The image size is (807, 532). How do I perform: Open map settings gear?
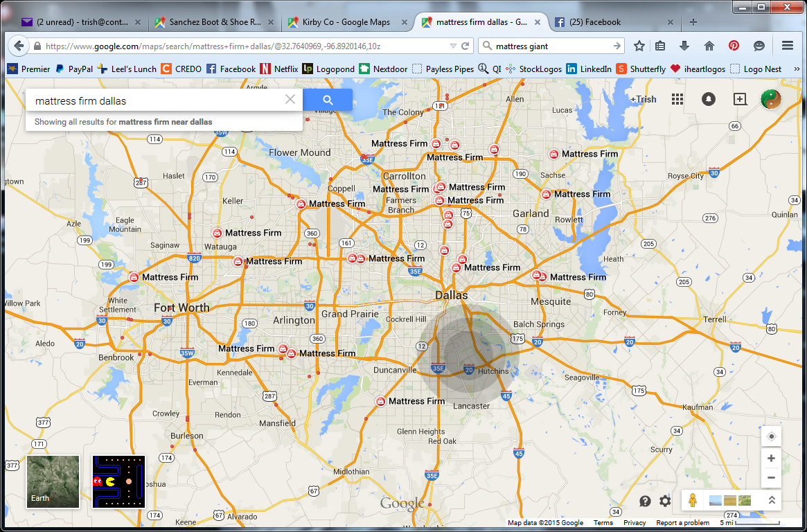coord(665,501)
